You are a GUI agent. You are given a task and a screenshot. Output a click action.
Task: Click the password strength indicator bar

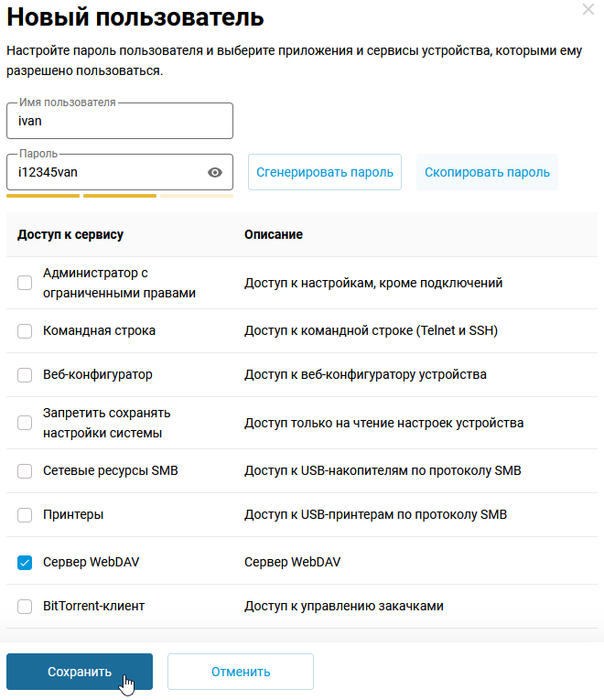point(119,195)
